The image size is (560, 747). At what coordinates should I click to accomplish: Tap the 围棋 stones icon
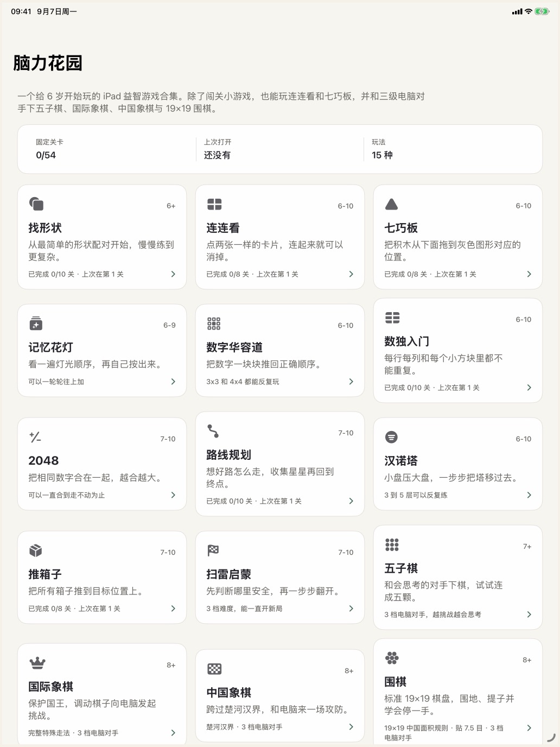(392, 658)
